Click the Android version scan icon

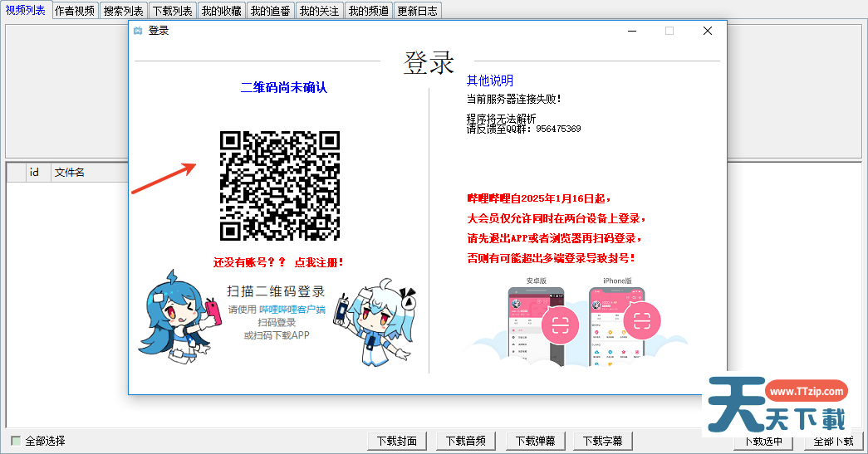click(559, 325)
